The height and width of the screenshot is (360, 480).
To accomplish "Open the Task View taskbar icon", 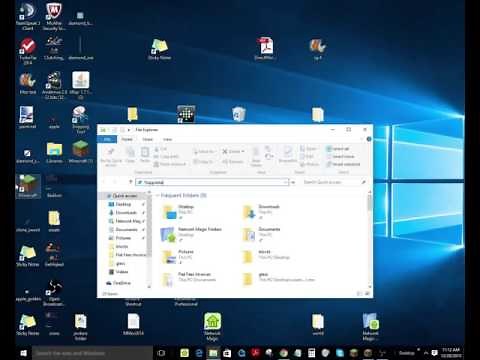I will coord(161,353).
